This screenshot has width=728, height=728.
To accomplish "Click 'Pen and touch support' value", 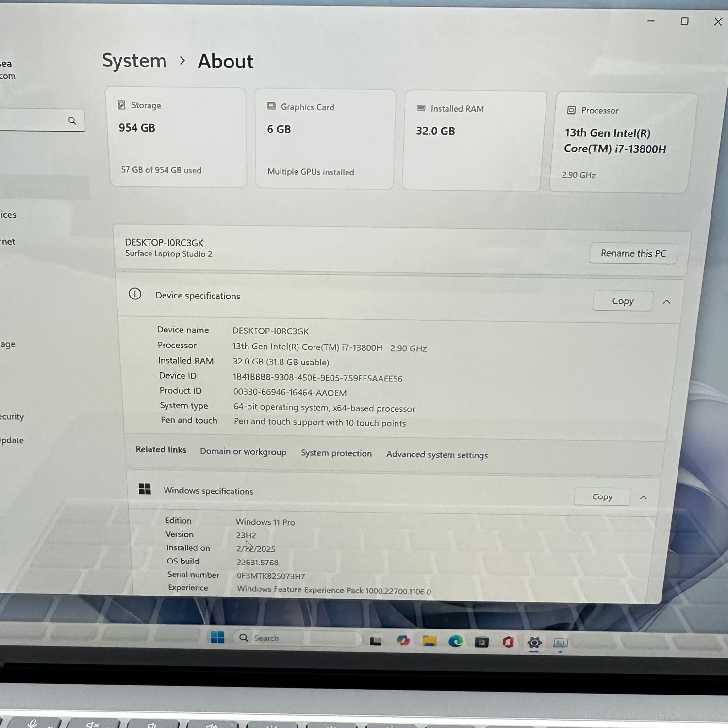I will coord(320,422).
